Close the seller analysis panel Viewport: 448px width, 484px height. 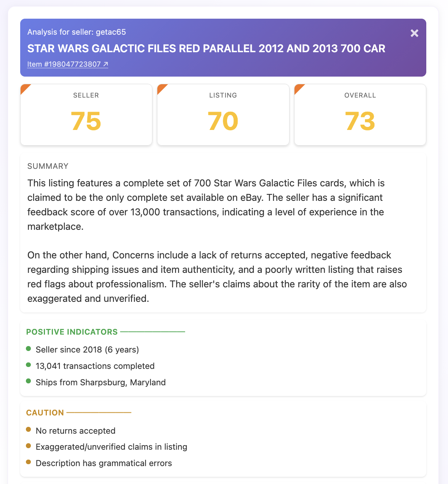(x=414, y=33)
